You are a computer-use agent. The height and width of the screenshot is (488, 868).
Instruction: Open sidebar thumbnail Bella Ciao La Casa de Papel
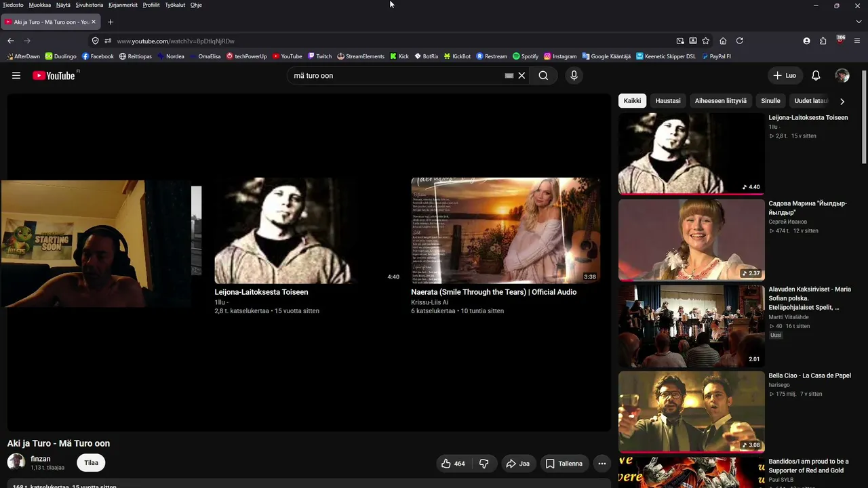click(691, 411)
